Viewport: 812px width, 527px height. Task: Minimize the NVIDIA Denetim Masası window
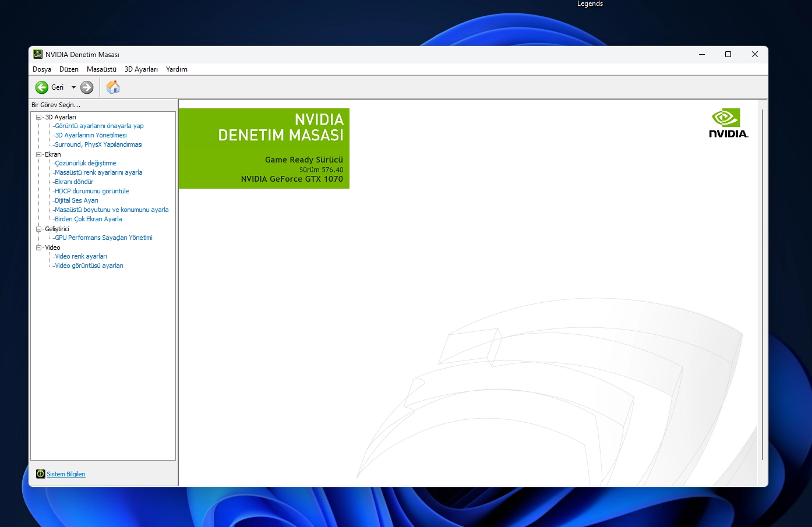(702, 54)
